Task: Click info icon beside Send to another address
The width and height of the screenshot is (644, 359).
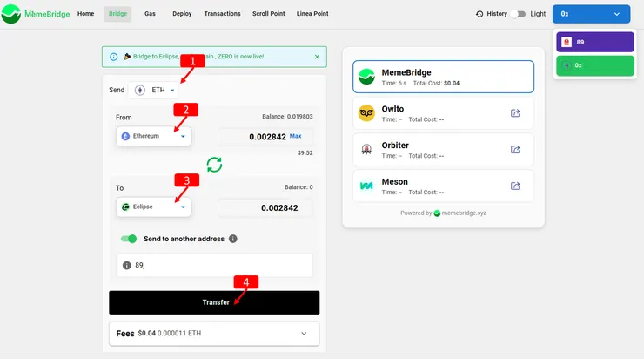Action: point(233,239)
